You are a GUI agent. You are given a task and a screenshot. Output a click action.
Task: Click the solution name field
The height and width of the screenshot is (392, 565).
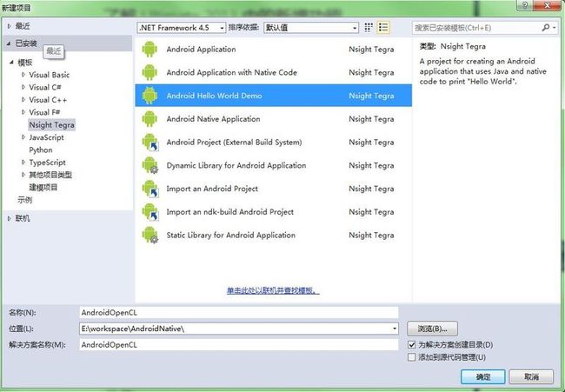click(238, 345)
